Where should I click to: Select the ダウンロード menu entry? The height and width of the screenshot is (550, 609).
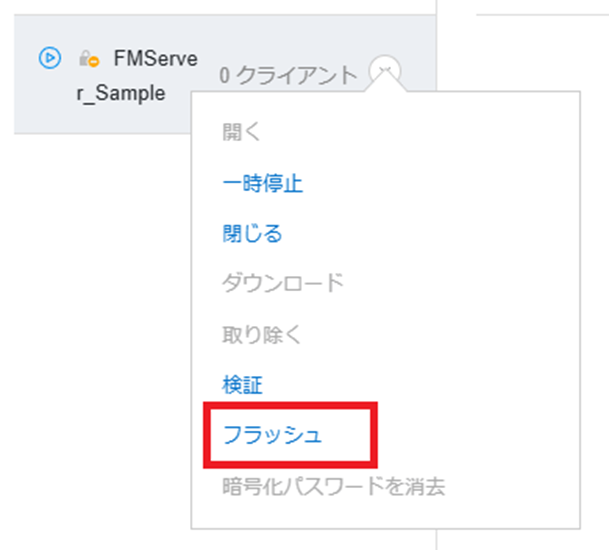point(283,282)
